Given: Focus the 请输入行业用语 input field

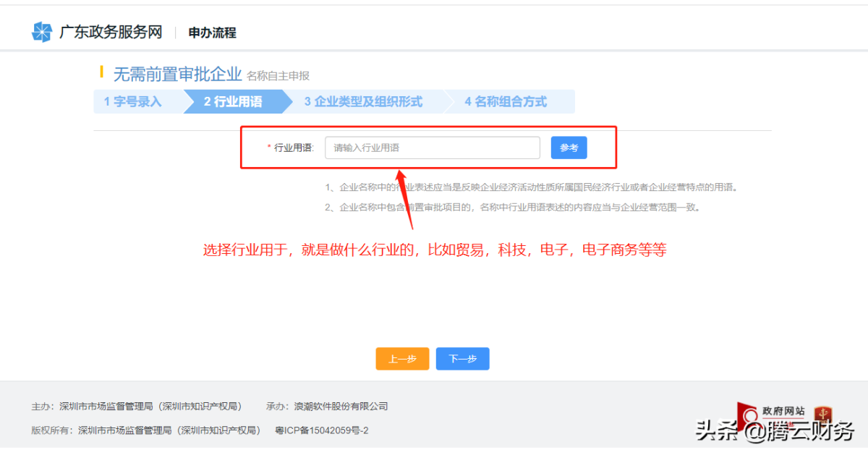Looking at the screenshot, I should pyautogui.click(x=432, y=148).
